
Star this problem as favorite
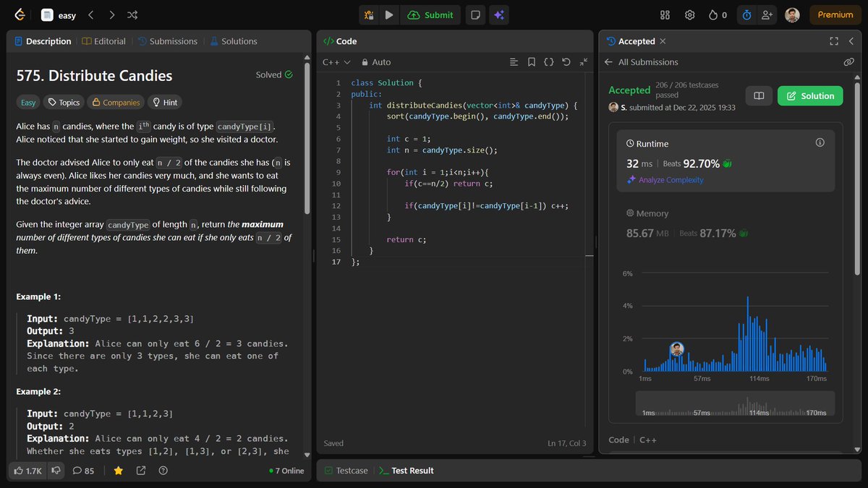click(118, 471)
